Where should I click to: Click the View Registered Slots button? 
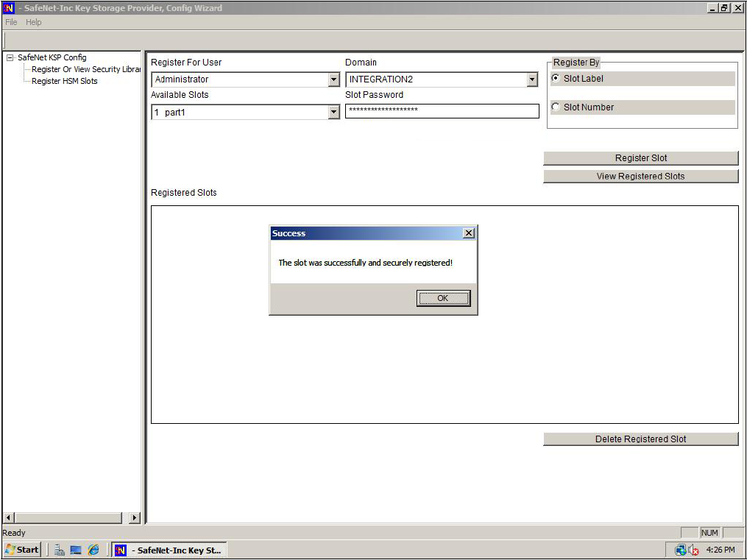click(x=640, y=177)
